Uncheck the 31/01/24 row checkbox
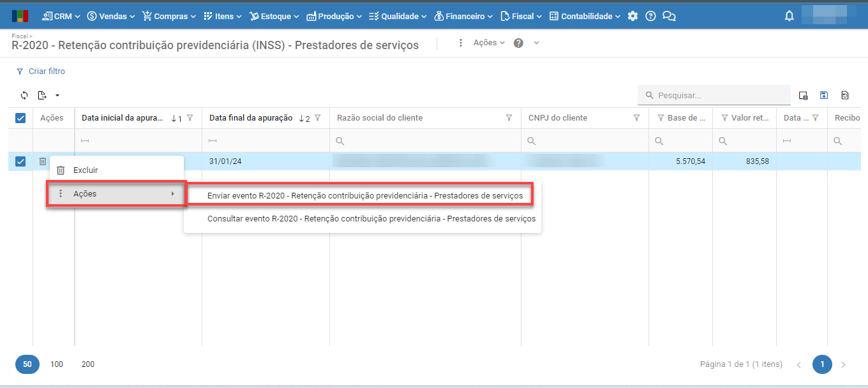 20,161
